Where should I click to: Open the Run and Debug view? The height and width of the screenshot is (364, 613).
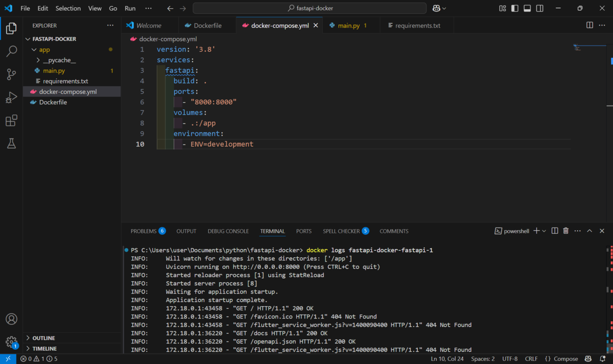click(11, 98)
